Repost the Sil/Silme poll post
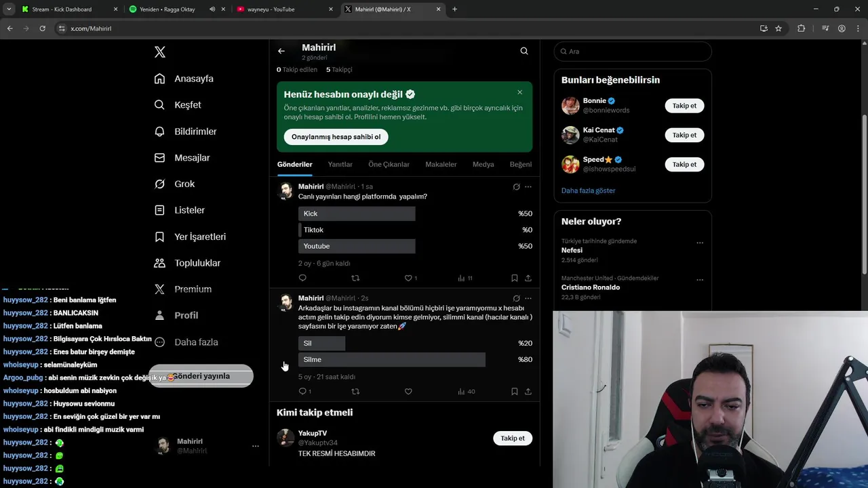The width and height of the screenshot is (868, 488). click(x=355, y=391)
